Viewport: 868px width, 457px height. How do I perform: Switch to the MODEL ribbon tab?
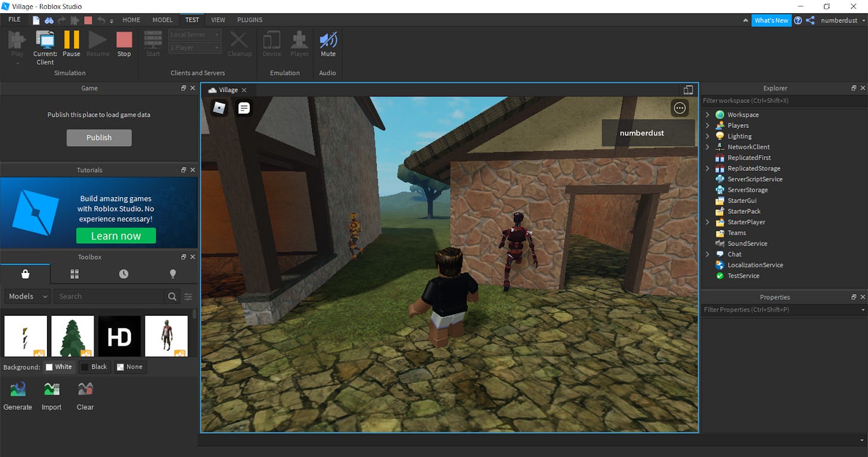pos(162,20)
